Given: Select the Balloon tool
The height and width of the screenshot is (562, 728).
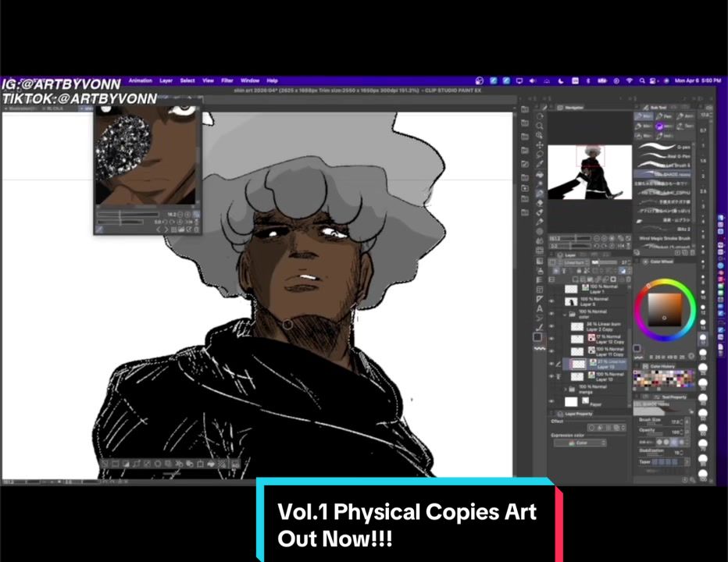Looking at the screenshot, I should click(x=540, y=318).
